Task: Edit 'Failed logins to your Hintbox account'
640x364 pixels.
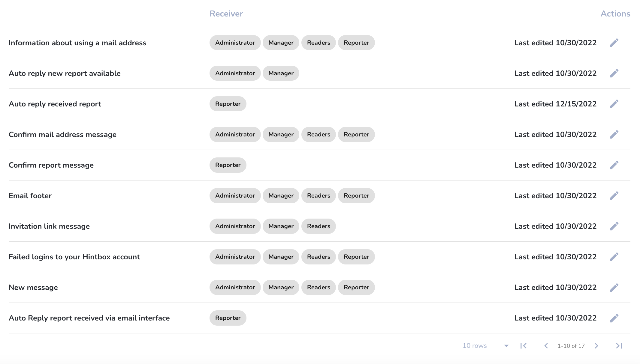Action: tap(614, 257)
